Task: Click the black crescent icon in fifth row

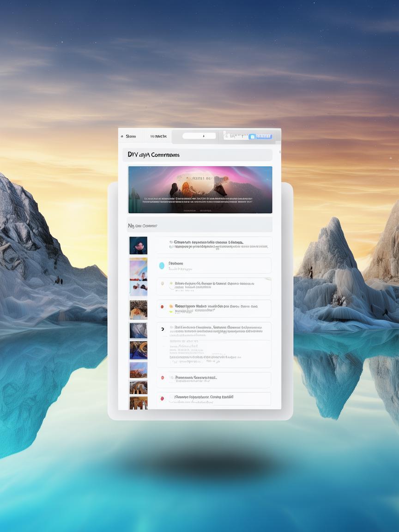Action: [162, 329]
